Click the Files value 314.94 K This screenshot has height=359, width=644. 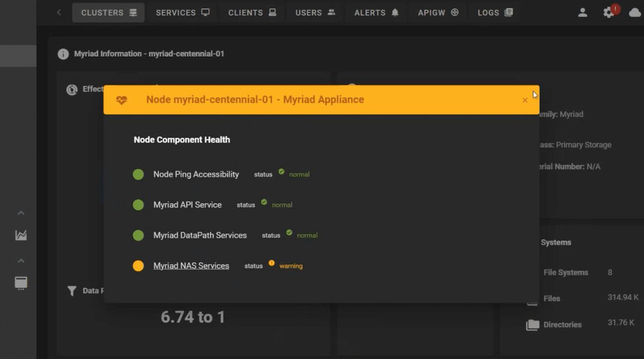point(623,297)
